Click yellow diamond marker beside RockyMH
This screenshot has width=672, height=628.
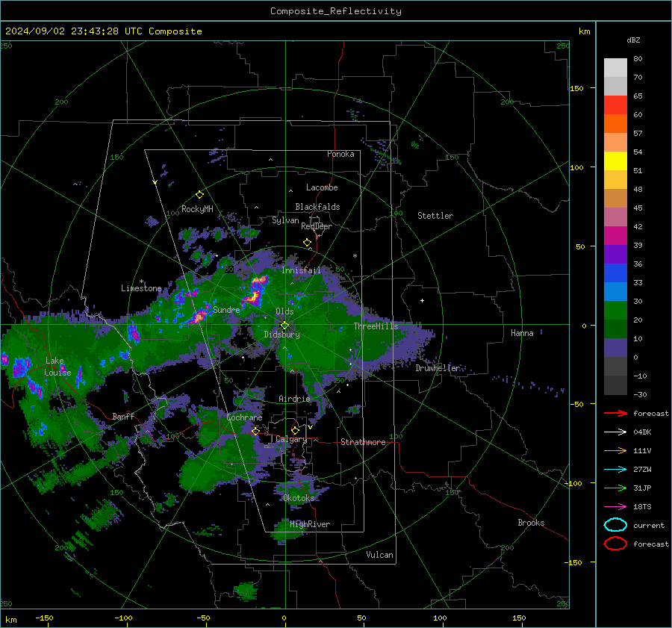pyautogui.click(x=199, y=195)
